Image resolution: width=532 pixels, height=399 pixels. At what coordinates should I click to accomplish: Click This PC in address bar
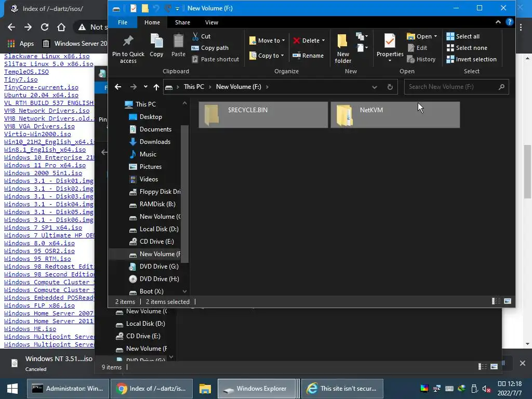coord(194,87)
